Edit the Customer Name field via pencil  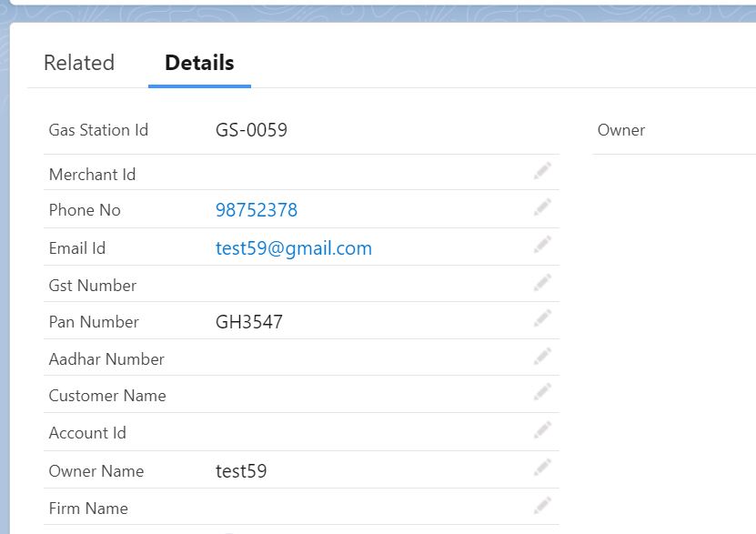pos(542,393)
